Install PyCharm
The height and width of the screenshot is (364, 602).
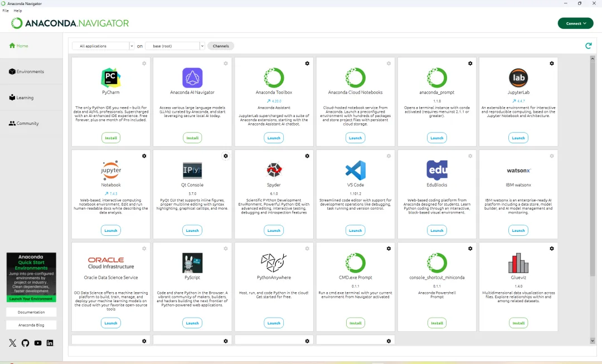(111, 138)
